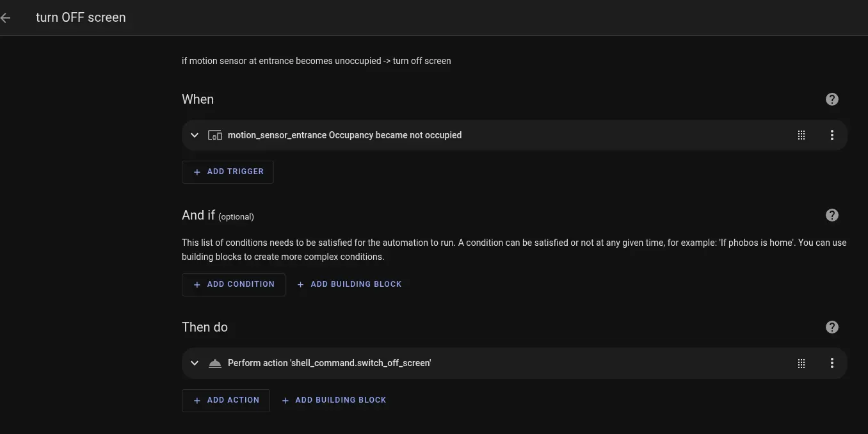
Task: Click the service bell icon on the action row
Action: (x=215, y=363)
